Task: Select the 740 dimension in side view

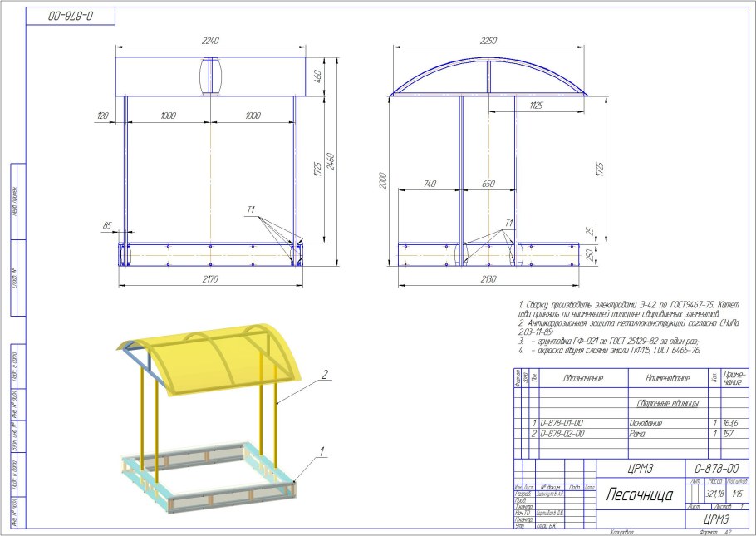Action: coord(430,184)
